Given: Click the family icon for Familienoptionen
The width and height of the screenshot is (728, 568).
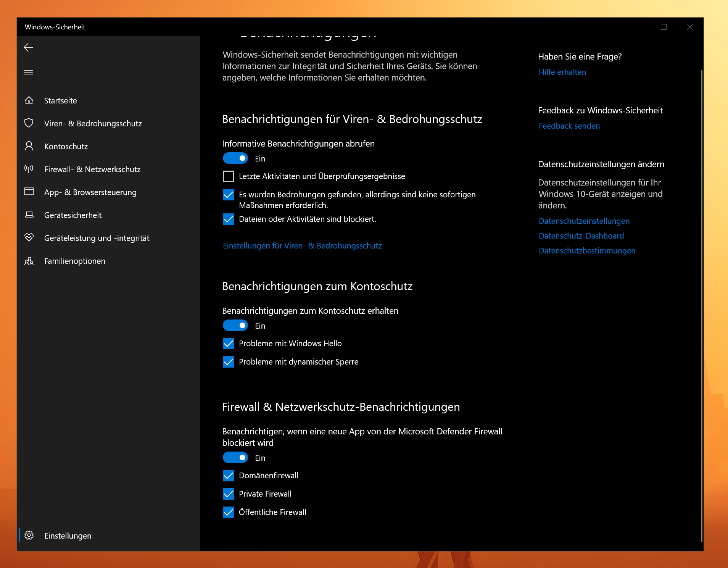Looking at the screenshot, I should [29, 261].
